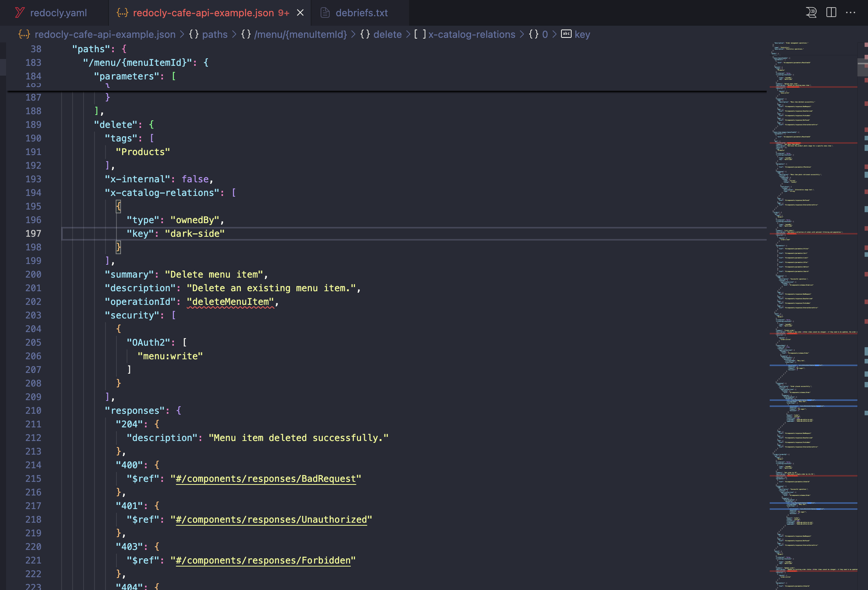868x590 pixels.
Task: Click the underlined deleteMenuItem operationId value
Action: tap(231, 302)
